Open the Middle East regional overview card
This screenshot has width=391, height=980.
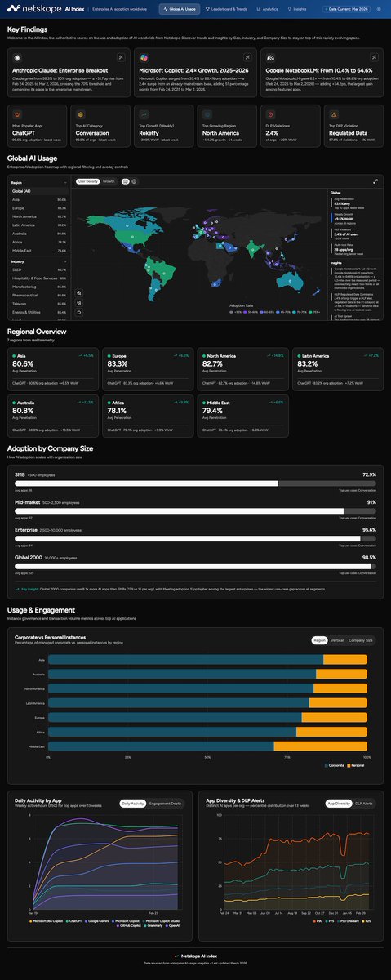242,416
